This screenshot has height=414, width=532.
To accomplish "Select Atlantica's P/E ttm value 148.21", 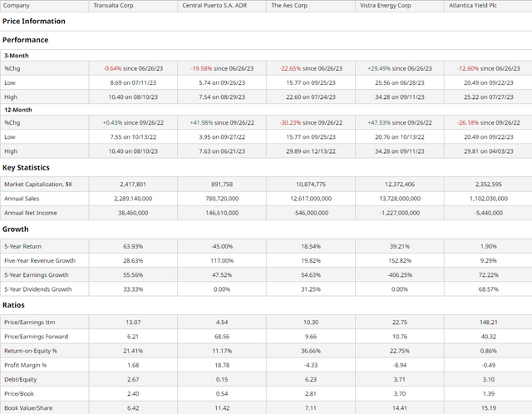I will [489, 322].
